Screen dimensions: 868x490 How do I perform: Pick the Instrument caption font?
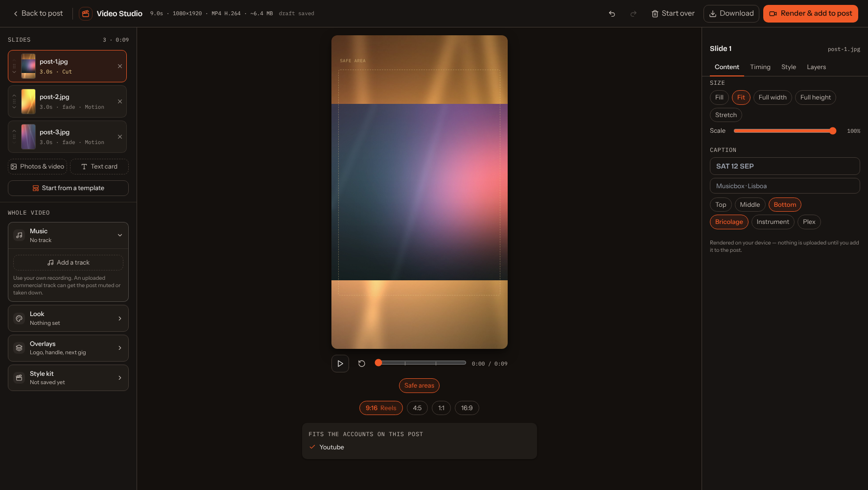pyautogui.click(x=773, y=222)
